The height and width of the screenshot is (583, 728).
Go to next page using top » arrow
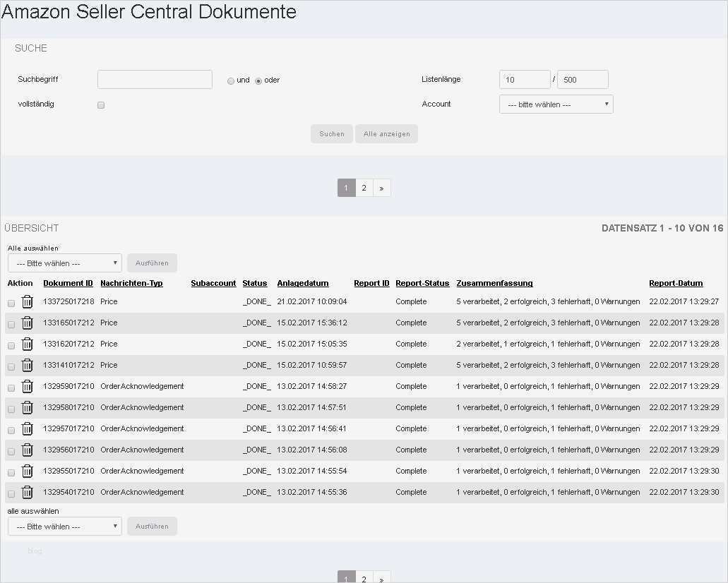coord(381,188)
